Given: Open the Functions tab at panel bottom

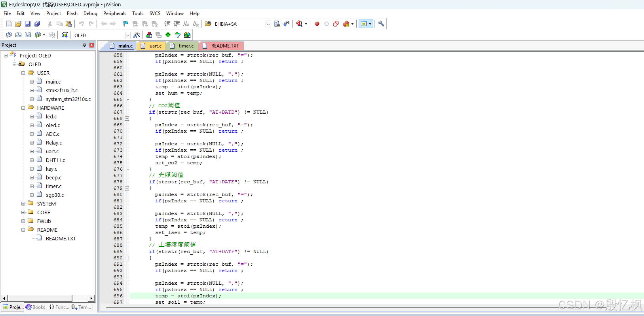Looking at the screenshot, I should click(59, 307).
